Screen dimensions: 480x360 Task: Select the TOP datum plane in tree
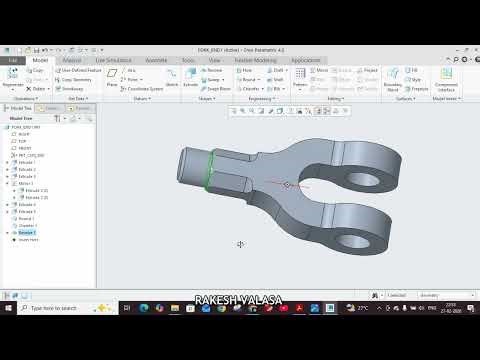click(19, 141)
